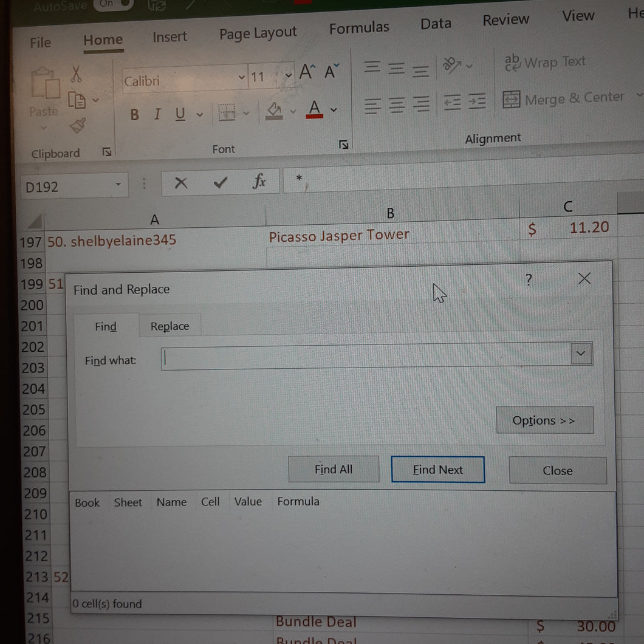Click the Underline icon
The height and width of the screenshot is (644, 644).
tap(180, 114)
